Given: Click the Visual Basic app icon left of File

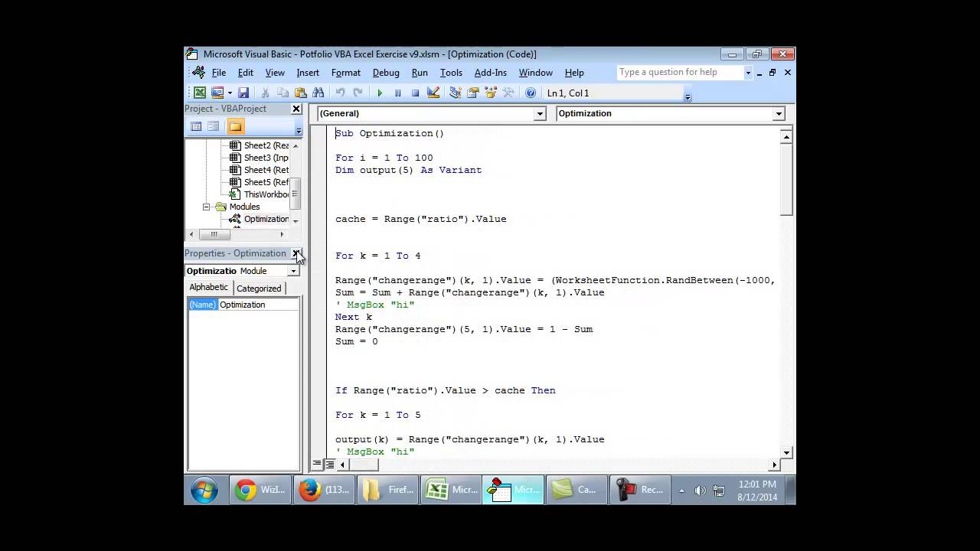Looking at the screenshot, I should (198, 72).
